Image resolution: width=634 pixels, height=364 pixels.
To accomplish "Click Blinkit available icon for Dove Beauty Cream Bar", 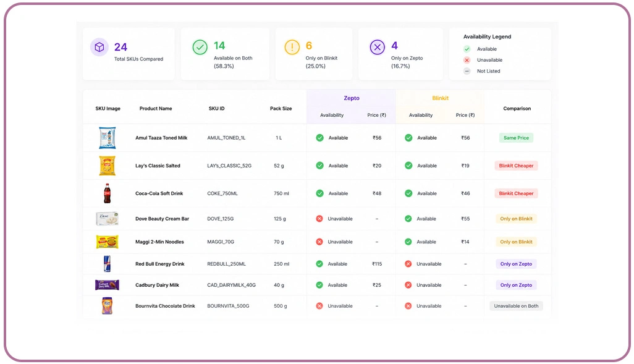I will [408, 218].
